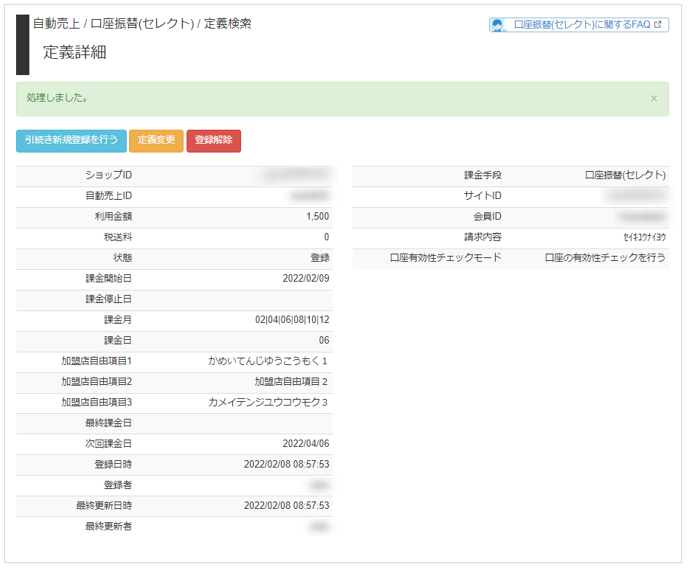The width and height of the screenshot is (694, 572).
Task: Click the FAQ support person icon
Action: coord(498,25)
